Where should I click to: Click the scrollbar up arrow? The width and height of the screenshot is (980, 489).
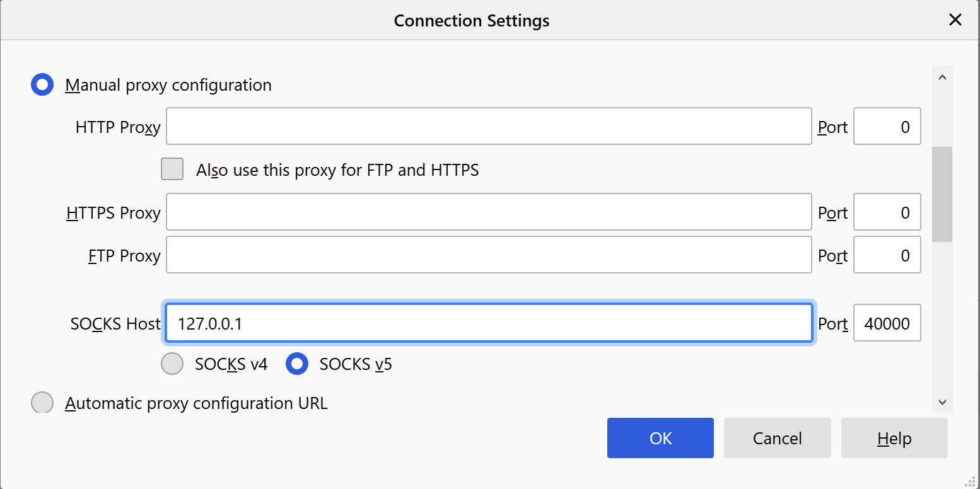[942, 78]
